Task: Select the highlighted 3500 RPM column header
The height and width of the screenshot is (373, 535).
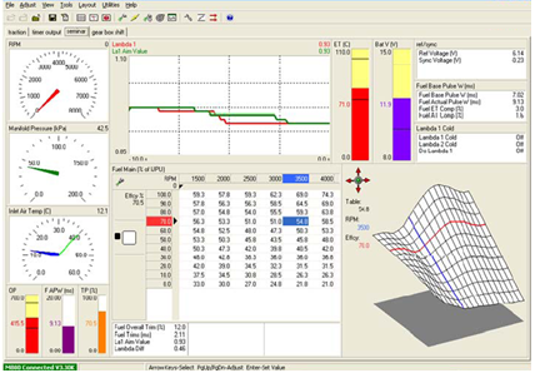Action: coord(296,178)
